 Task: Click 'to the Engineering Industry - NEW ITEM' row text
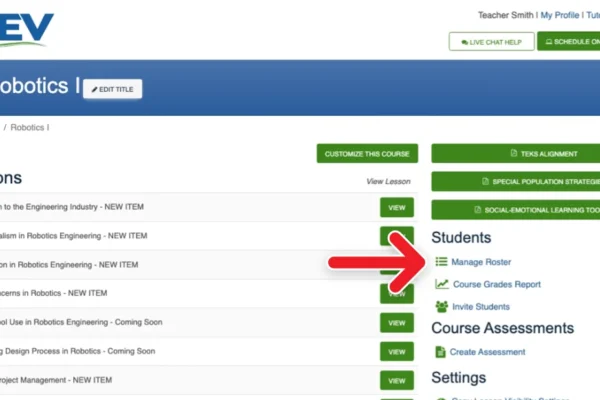coord(72,207)
